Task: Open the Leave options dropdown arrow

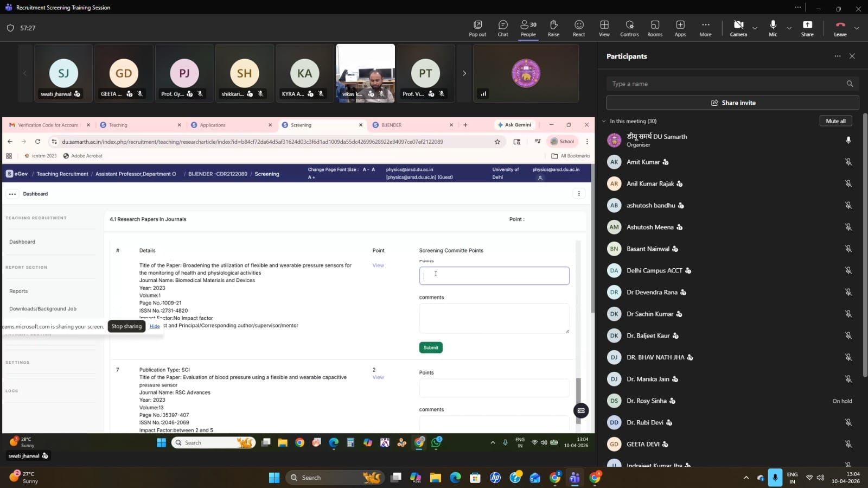Action: 857,28
